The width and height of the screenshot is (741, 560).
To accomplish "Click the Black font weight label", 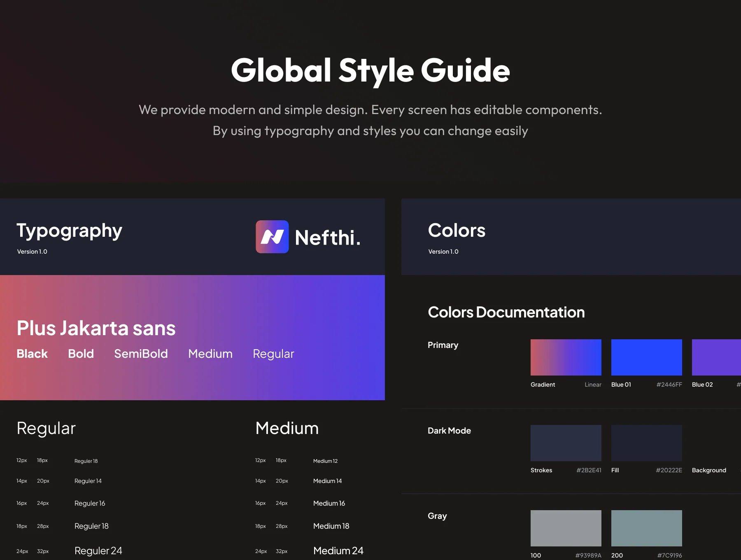I will tap(32, 354).
